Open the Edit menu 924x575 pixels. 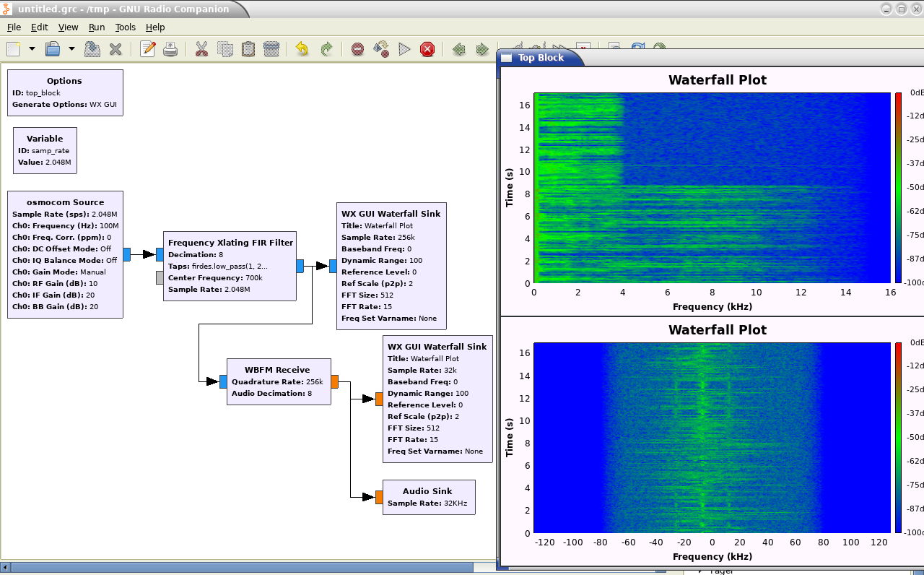[x=39, y=27]
